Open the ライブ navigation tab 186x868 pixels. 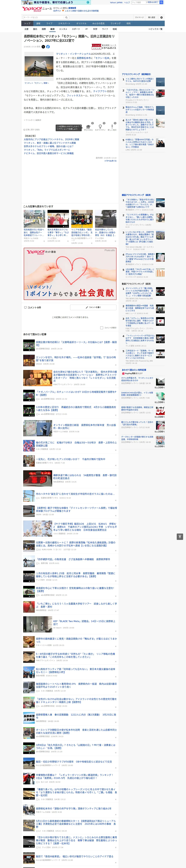(49, 24)
